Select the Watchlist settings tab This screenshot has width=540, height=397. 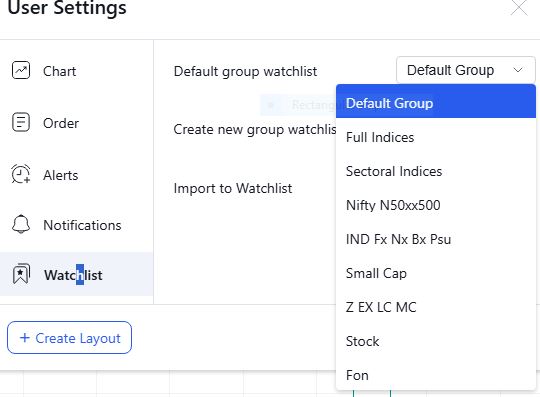point(76,274)
